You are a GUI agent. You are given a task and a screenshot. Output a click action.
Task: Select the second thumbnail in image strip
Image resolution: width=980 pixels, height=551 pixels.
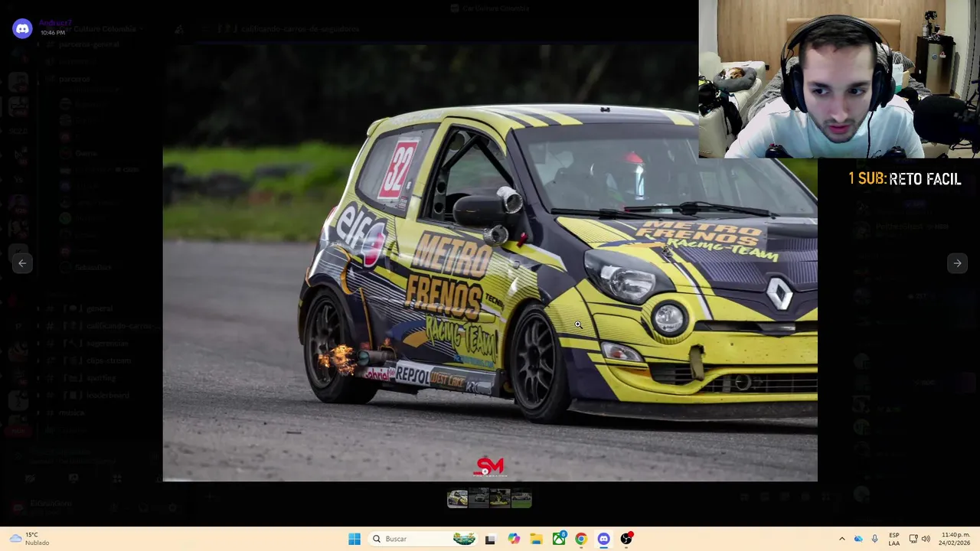pyautogui.click(x=479, y=499)
